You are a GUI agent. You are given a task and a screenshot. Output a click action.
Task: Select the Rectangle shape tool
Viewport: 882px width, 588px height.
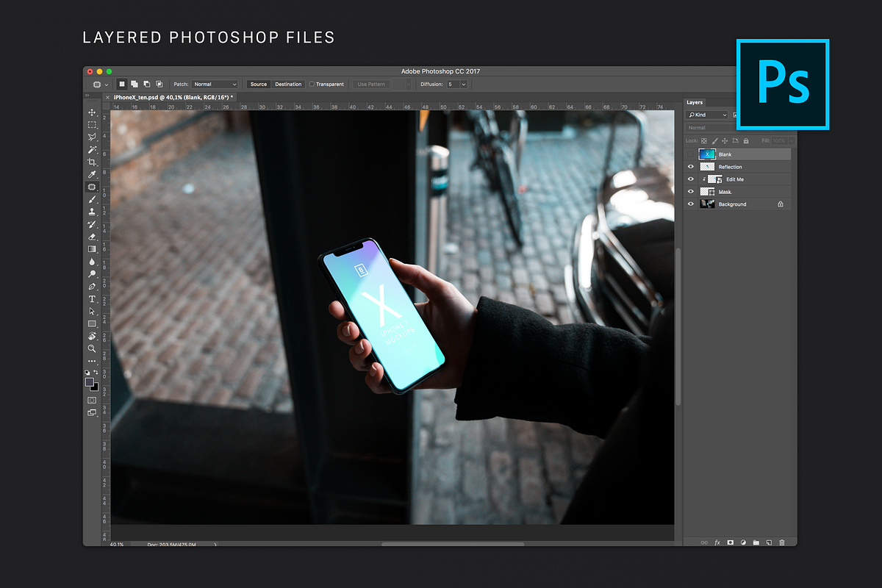pos(92,324)
